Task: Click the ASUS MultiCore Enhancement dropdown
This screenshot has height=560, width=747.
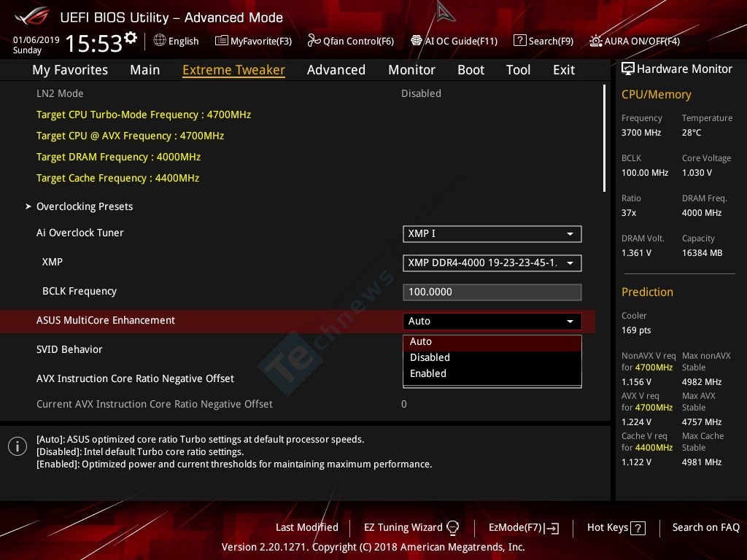Action: (x=492, y=321)
